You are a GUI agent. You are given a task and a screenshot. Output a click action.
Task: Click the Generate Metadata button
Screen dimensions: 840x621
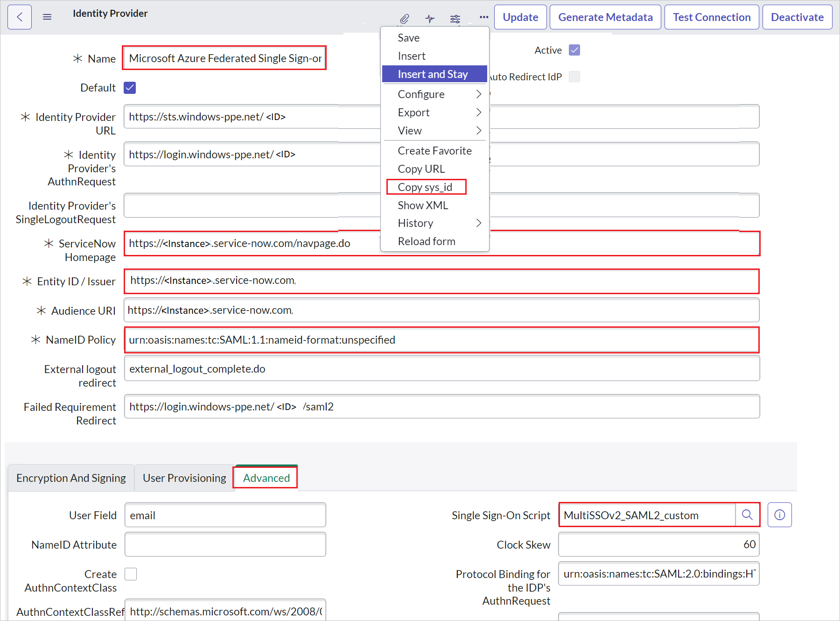point(605,17)
